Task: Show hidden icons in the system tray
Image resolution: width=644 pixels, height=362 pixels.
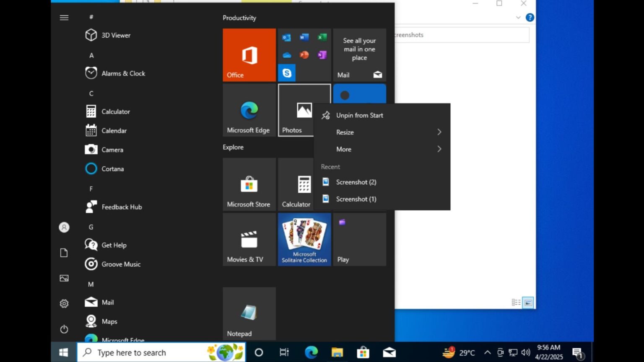Action: [x=488, y=352]
